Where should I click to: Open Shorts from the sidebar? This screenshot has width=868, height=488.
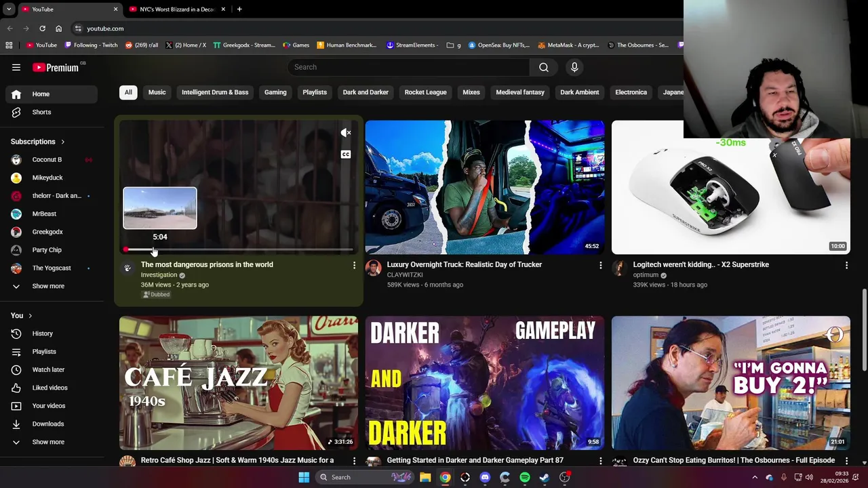pyautogui.click(x=52, y=112)
